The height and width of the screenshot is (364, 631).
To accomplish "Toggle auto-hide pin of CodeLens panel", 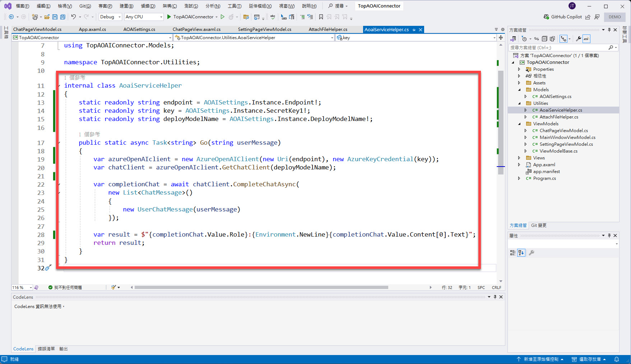I will [x=495, y=297].
